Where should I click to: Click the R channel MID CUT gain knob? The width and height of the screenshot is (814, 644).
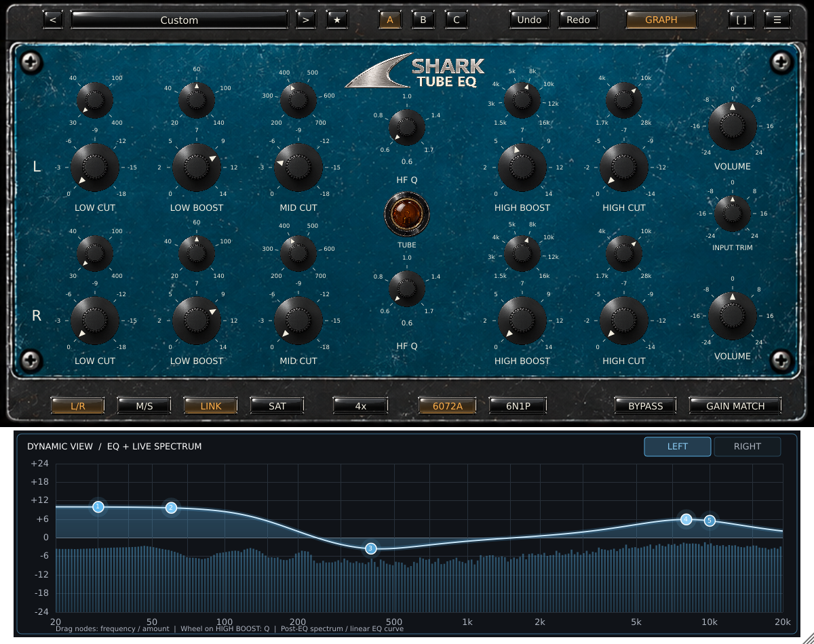pos(298,320)
